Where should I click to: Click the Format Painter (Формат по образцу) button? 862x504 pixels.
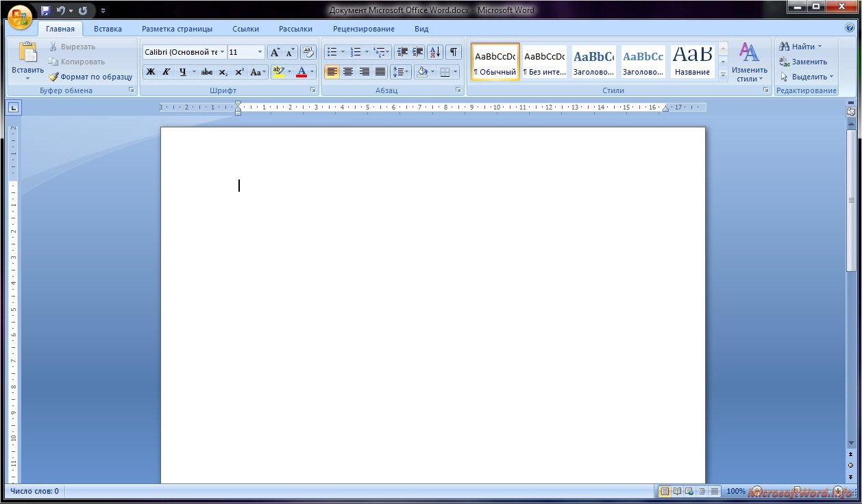90,77
